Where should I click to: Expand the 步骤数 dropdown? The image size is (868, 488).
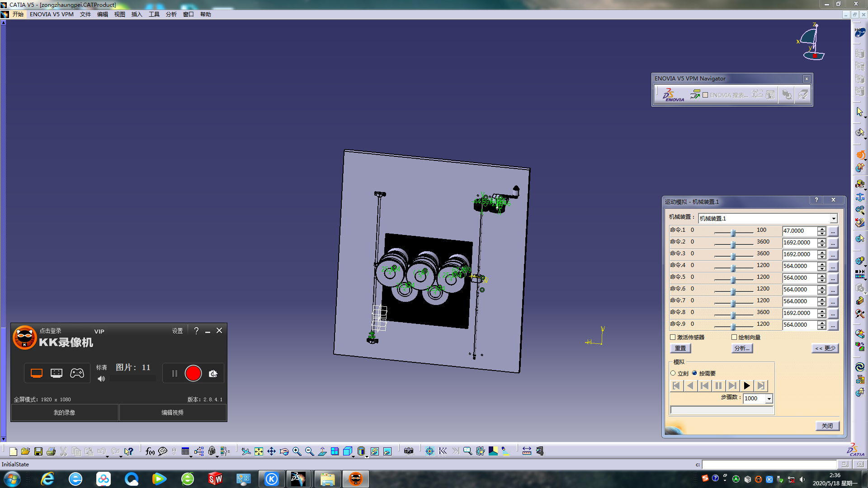click(x=769, y=399)
